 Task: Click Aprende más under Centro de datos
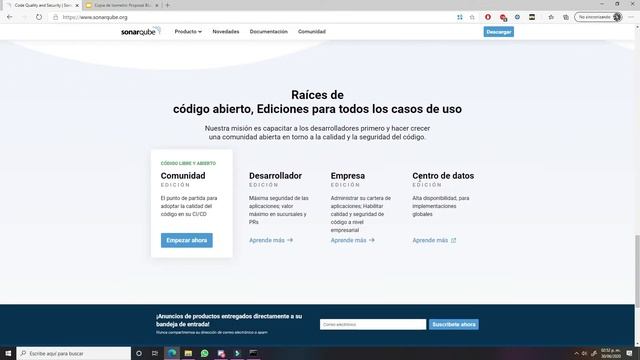tap(434, 240)
